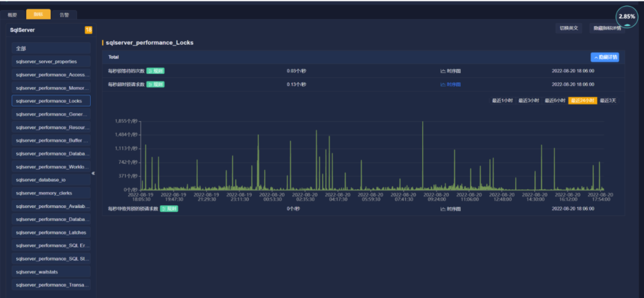Viewport: 644px width, 298px height.
Task: Click 隐藏指标详情 button
Action: pos(607,28)
